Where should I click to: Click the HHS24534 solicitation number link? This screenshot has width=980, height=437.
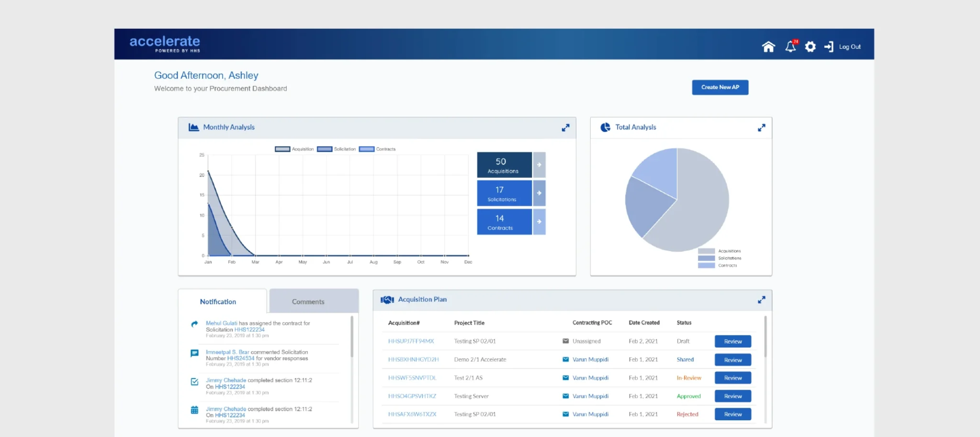tap(241, 358)
